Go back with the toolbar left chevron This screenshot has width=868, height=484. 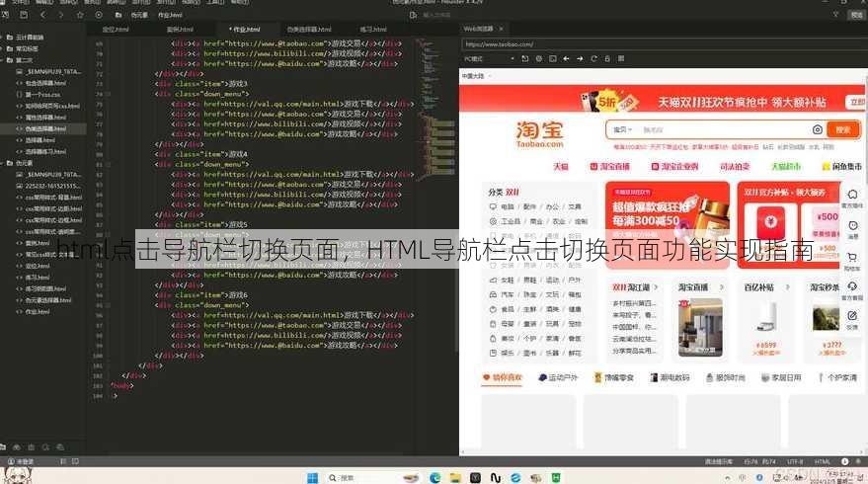pyautogui.click(x=43, y=15)
